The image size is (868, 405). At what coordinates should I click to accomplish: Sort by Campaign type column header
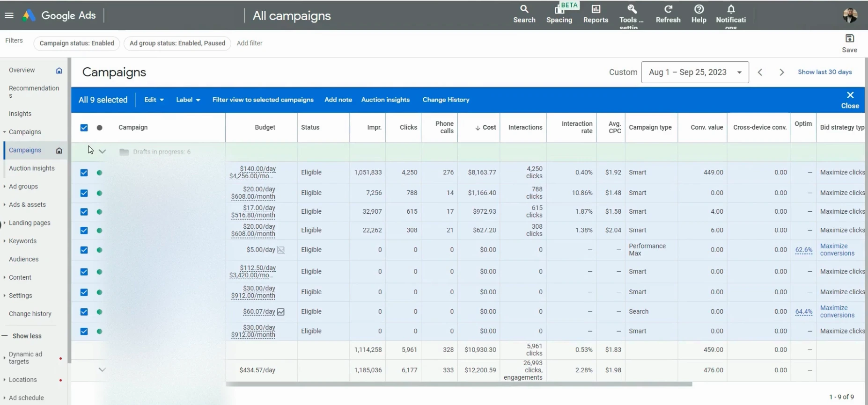pos(650,128)
